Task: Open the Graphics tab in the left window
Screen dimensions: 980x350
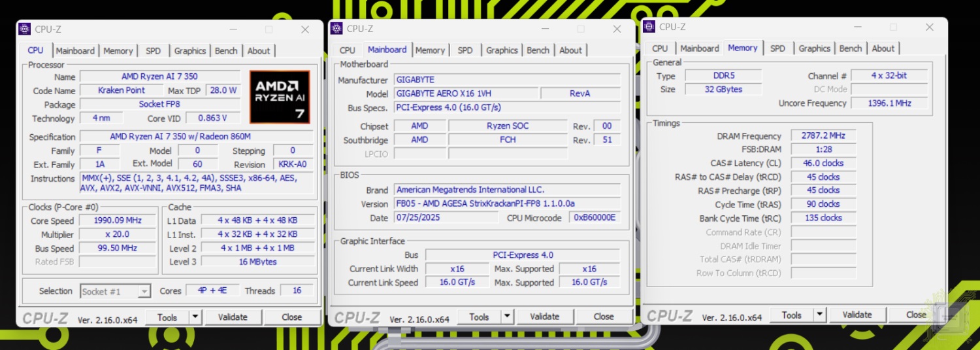Action: point(190,50)
